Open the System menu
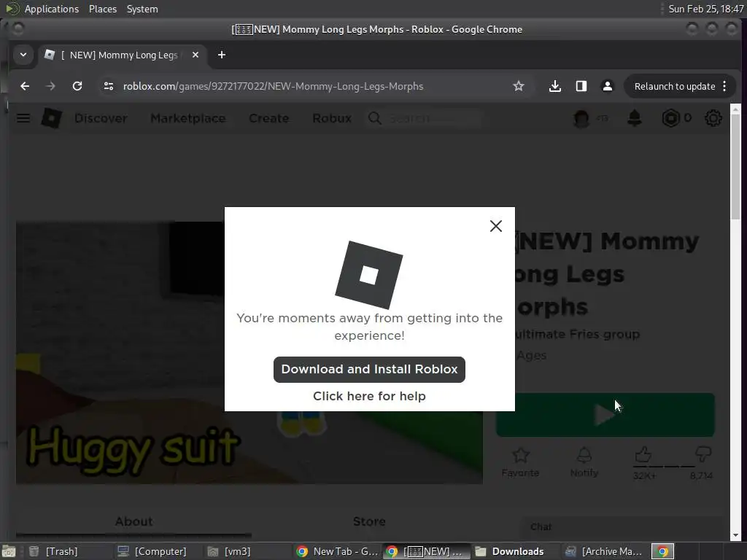This screenshot has height=560, width=747. click(x=142, y=9)
